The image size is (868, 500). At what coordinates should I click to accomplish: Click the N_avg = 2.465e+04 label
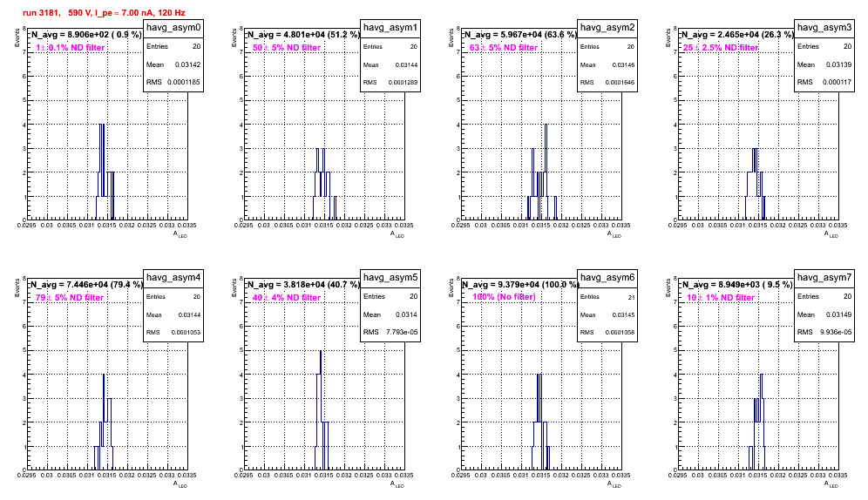pyautogui.click(x=737, y=34)
